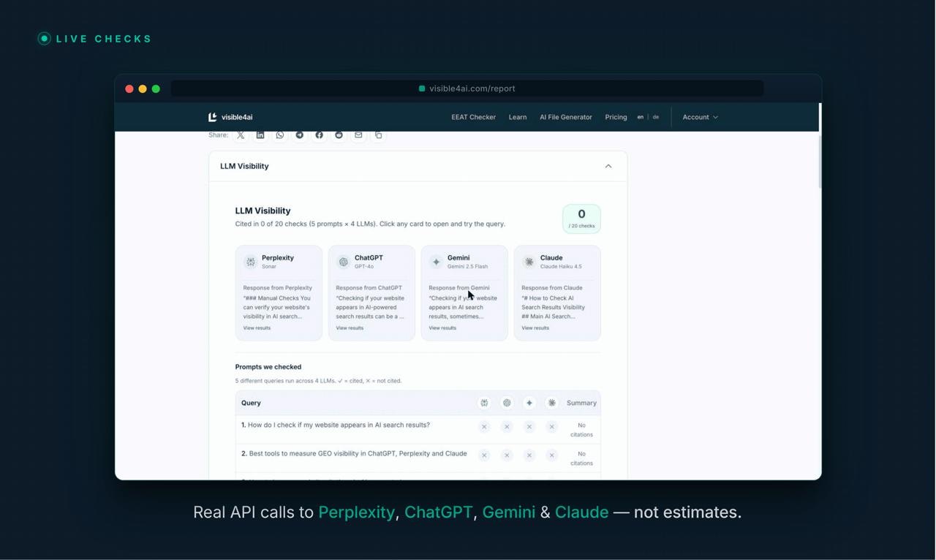Image resolution: width=936 pixels, height=560 pixels.
Task: Share the report via WhatsApp
Action: pyautogui.click(x=280, y=135)
